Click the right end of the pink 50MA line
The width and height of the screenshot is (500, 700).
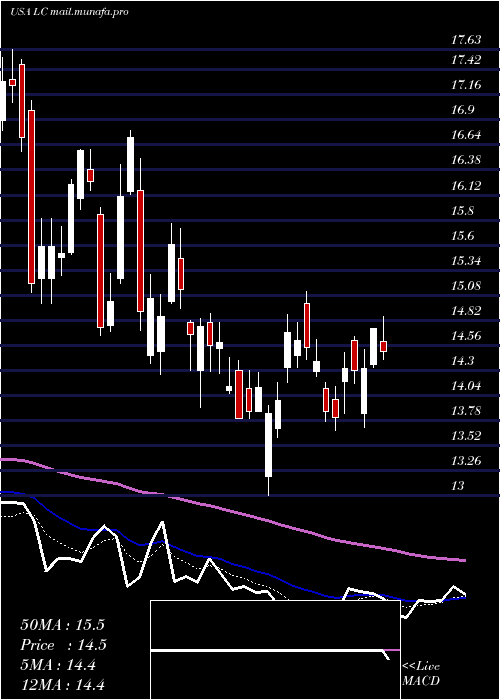[x=464, y=560]
